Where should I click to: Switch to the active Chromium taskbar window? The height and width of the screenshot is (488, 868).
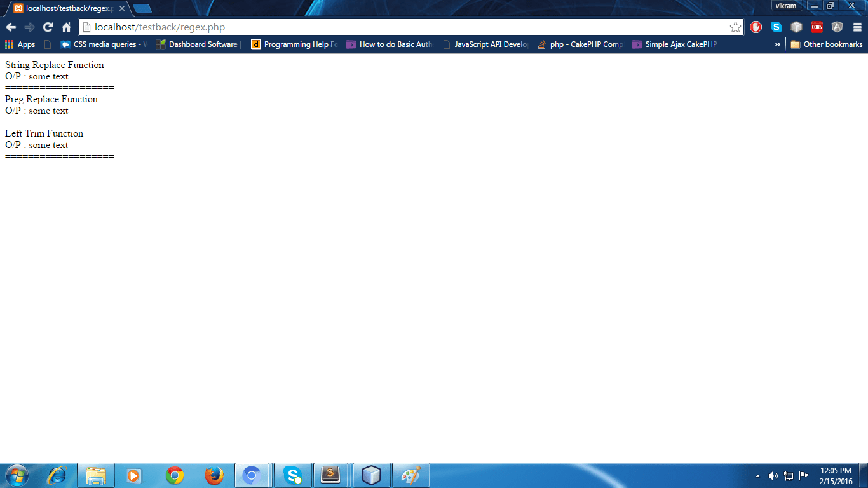tap(252, 475)
